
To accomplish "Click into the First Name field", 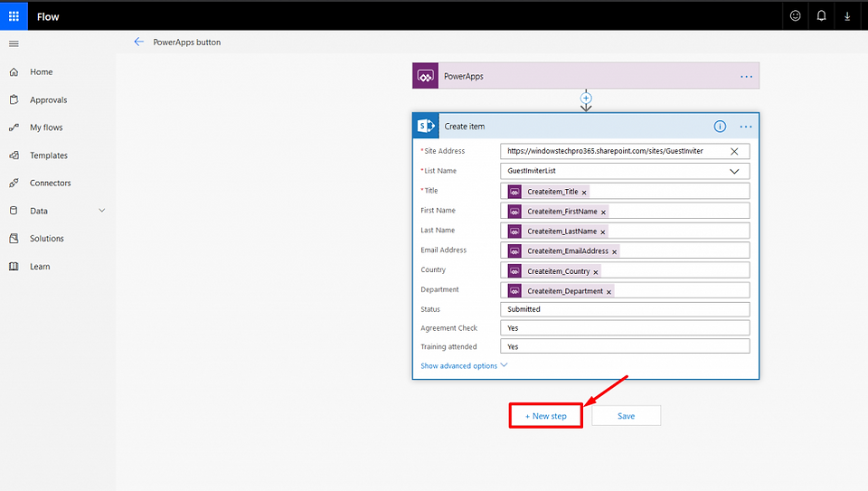I will coord(625,211).
